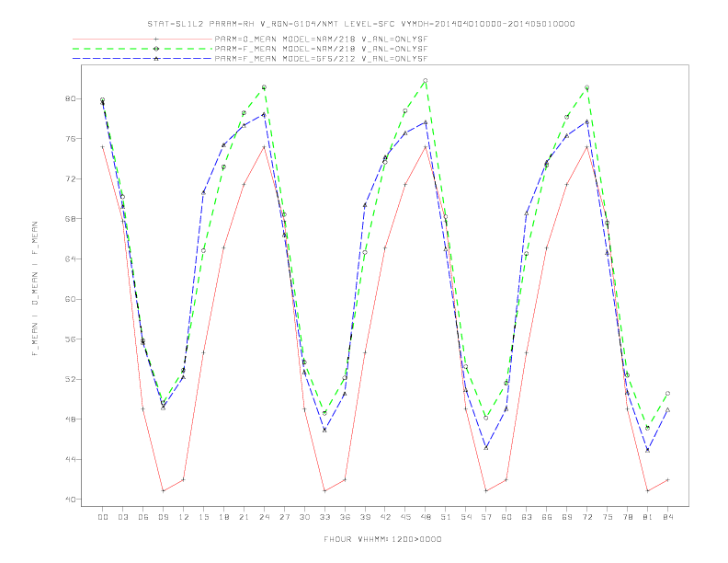Click the x-axis tick label 72
This screenshot has height=563, width=728.
tap(586, 517)
